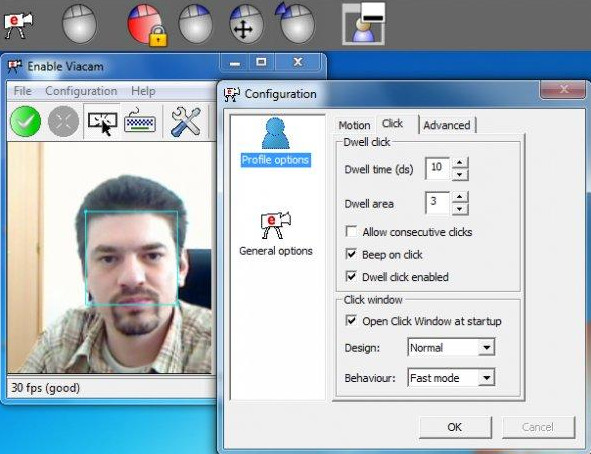Image resolution: width=591 pixels, height=454 pixels.
Task: Select the double-click mouse icon in click bar
Action: click(296, 23)
